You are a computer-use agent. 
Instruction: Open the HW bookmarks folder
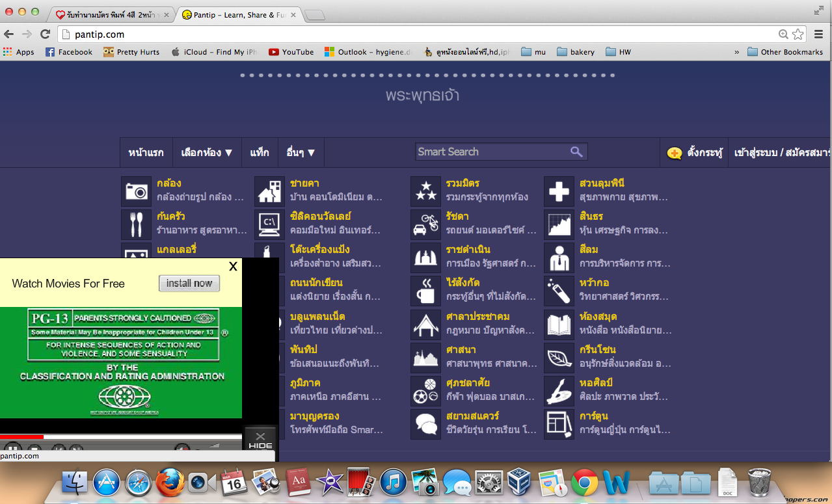(x=618, y=52)
